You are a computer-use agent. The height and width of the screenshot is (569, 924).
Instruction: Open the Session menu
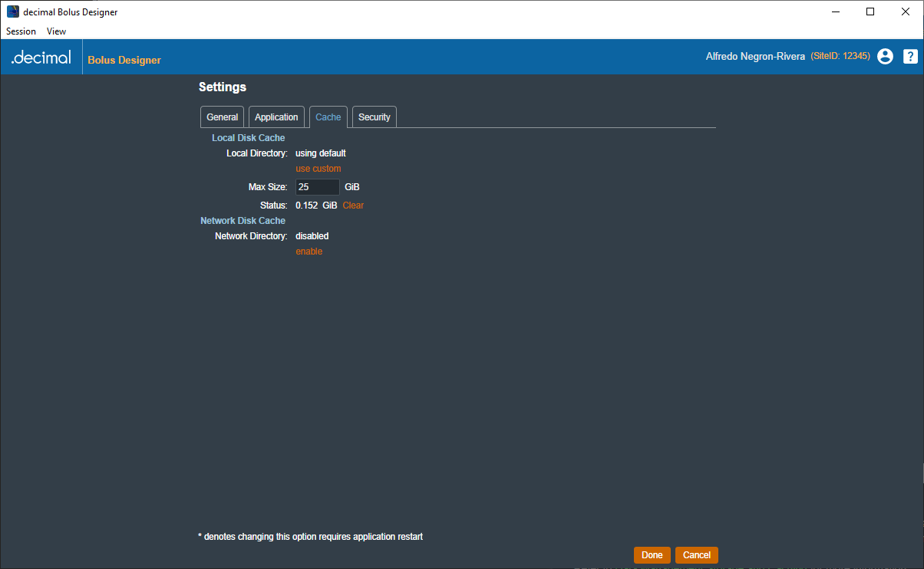[21, 31]
